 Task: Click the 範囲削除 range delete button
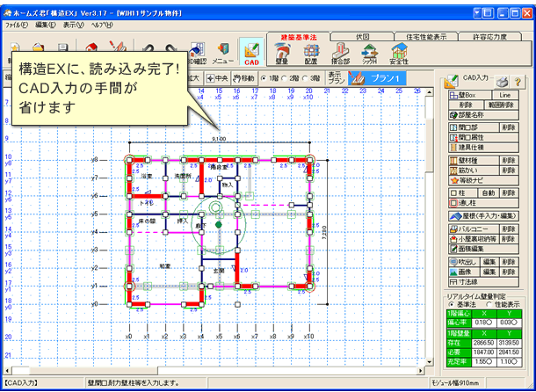(x=502, y=105)
